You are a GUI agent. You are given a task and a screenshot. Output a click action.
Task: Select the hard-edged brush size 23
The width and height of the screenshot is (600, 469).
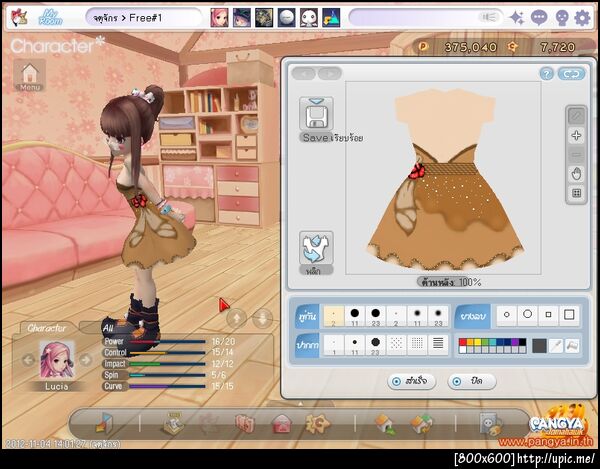pyautogui.click(x=375, y=316)
